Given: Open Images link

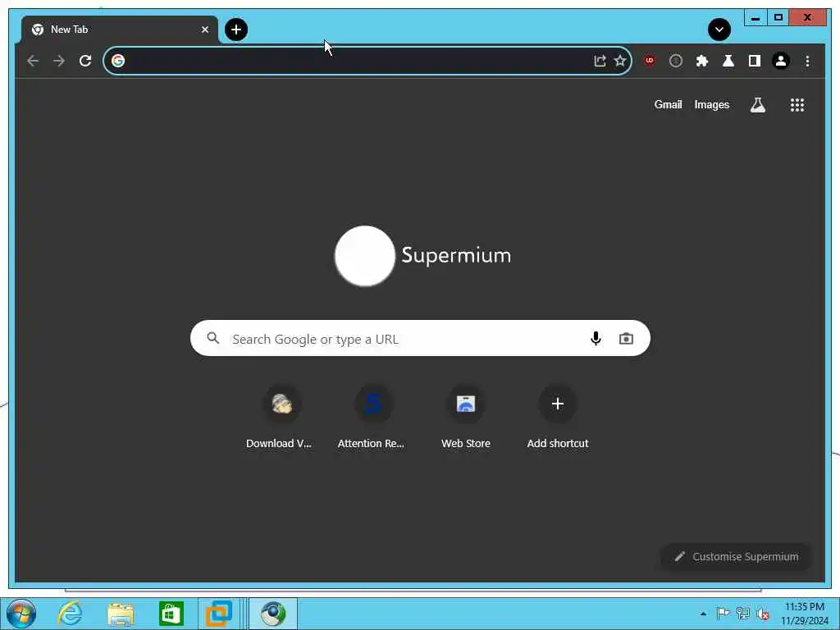Looking at the screenshot, I should pyautogui.click(x=711, y=105).
